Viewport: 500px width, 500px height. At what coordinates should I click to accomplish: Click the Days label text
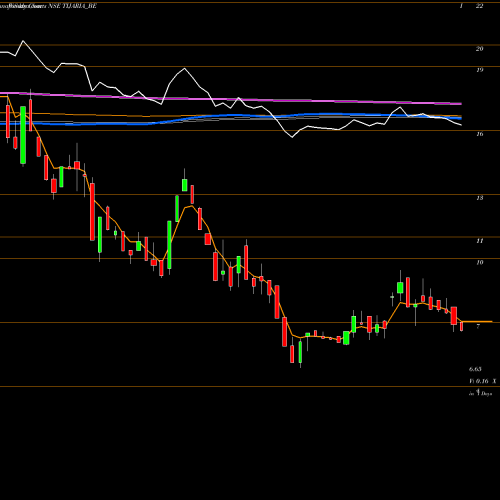[x=487, y=394]
